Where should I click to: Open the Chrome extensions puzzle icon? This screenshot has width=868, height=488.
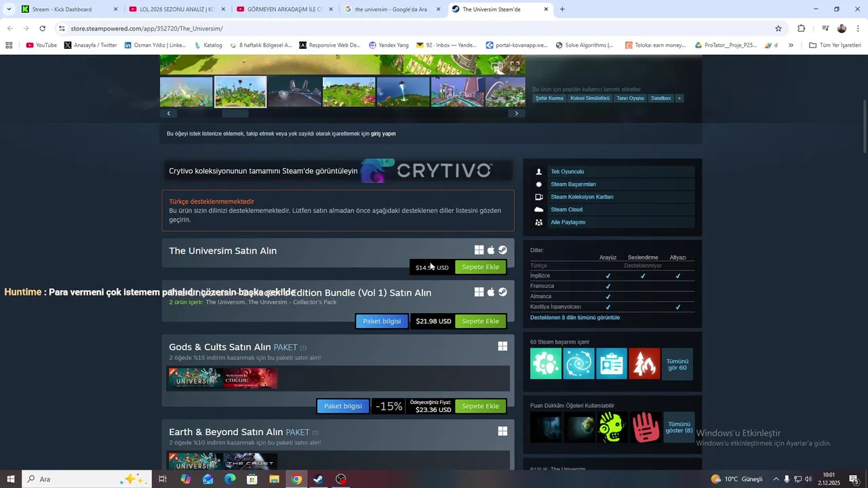(x=801, y=28)
